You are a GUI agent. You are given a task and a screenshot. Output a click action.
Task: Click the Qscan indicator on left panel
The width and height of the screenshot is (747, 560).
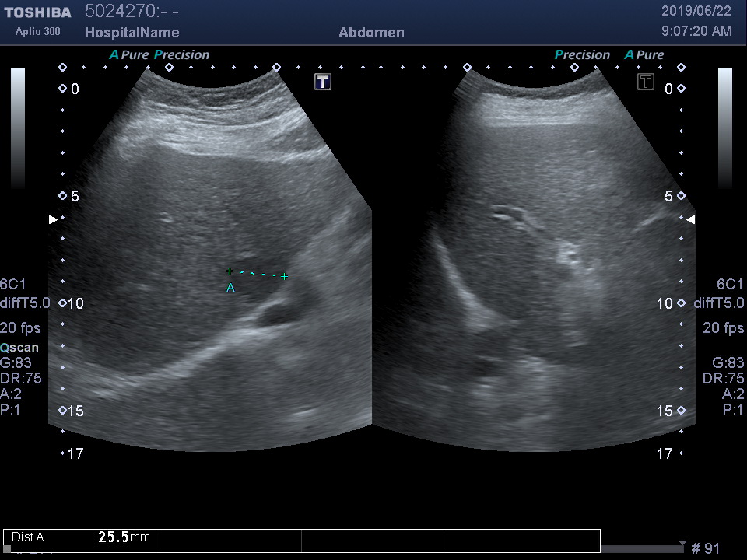[x=19, y=348]
